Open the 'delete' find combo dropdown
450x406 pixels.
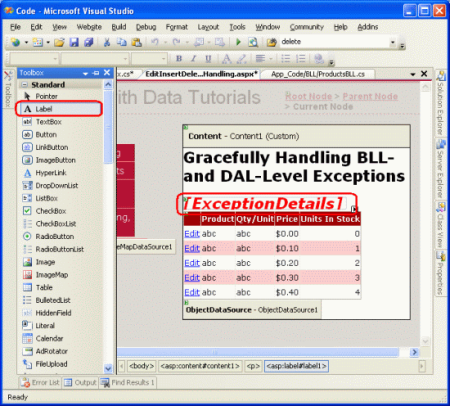[x=393, y=42]
